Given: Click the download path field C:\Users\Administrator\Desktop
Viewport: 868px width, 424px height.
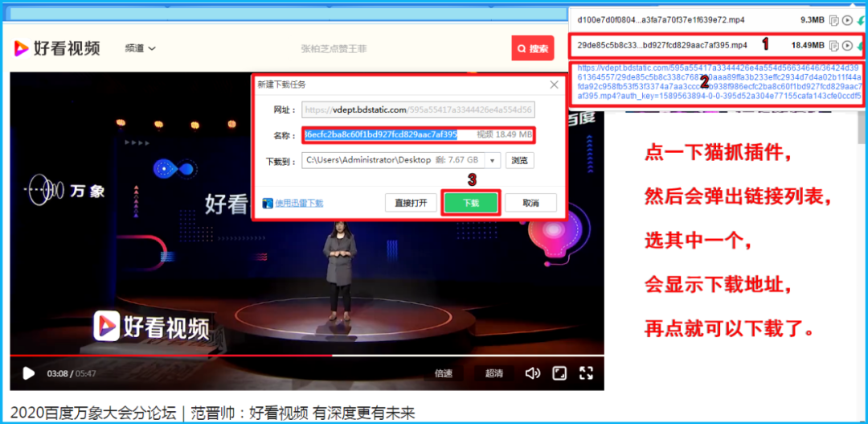Looking at the screenshot, I should 393,160.
